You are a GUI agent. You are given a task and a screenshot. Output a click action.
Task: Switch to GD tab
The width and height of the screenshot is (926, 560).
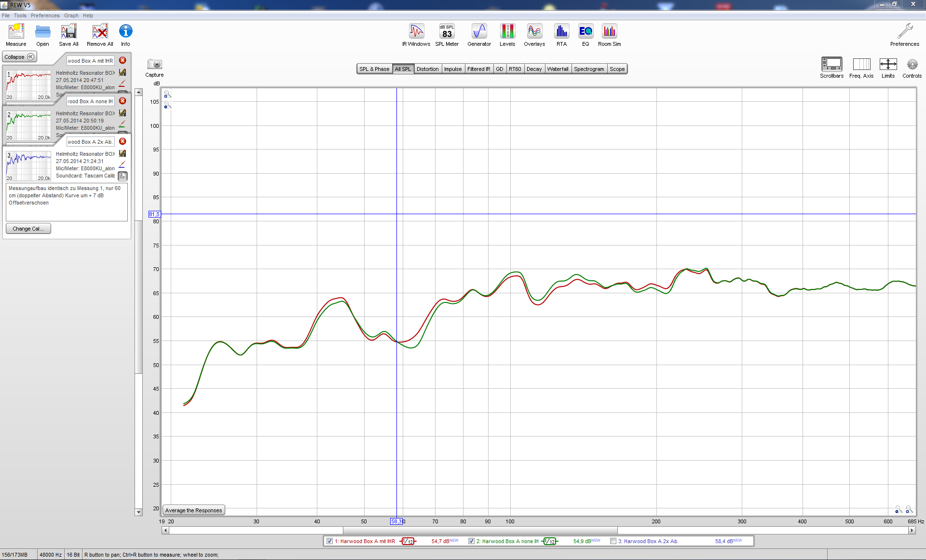(x=500, y=69)
